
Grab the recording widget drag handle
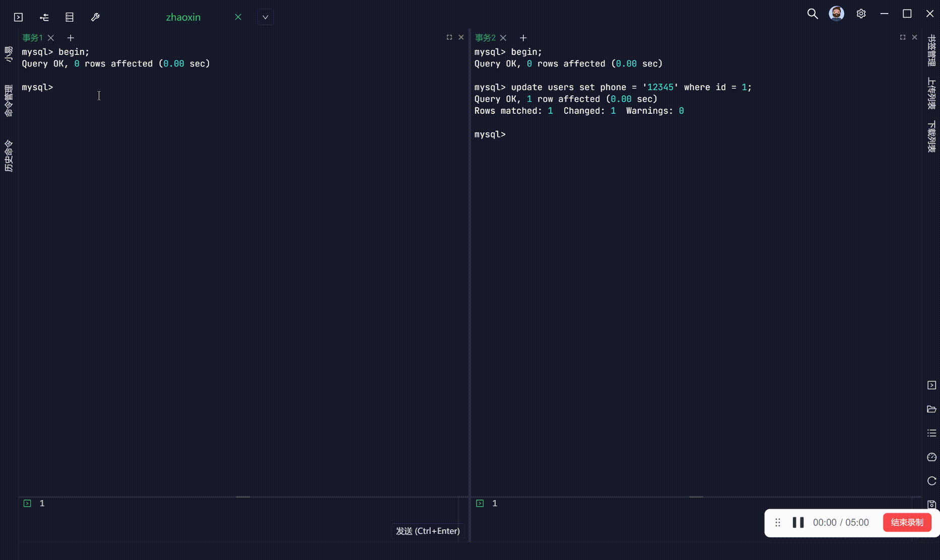778,522
